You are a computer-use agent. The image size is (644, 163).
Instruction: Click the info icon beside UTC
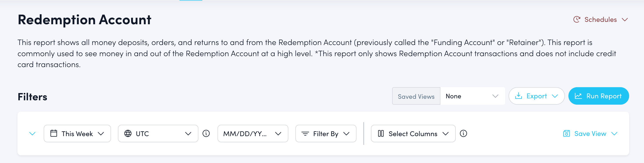tap(206, 134)
